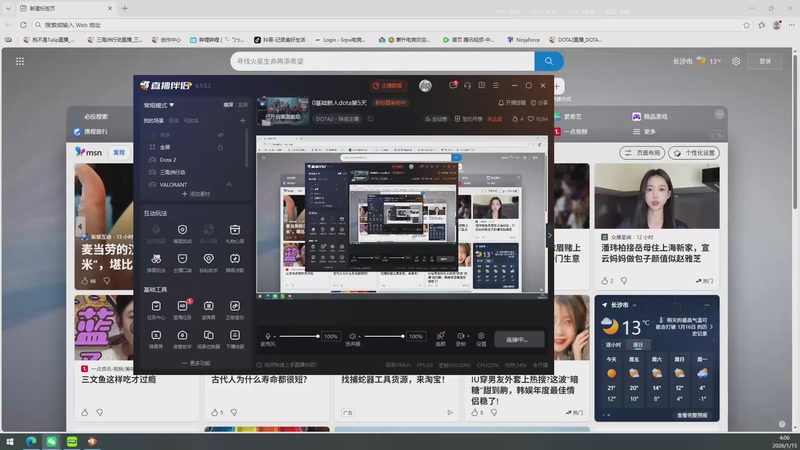Viewport: 800px width, 450px height.
Task: Open weather card three-dot menu
Action: 707,305
